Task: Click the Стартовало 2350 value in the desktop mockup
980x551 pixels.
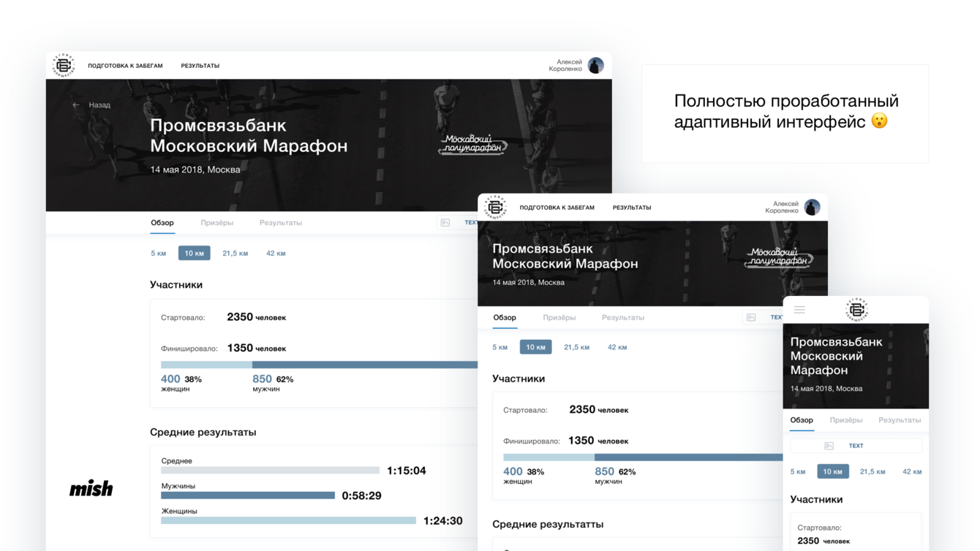Action: click(256, 317)
